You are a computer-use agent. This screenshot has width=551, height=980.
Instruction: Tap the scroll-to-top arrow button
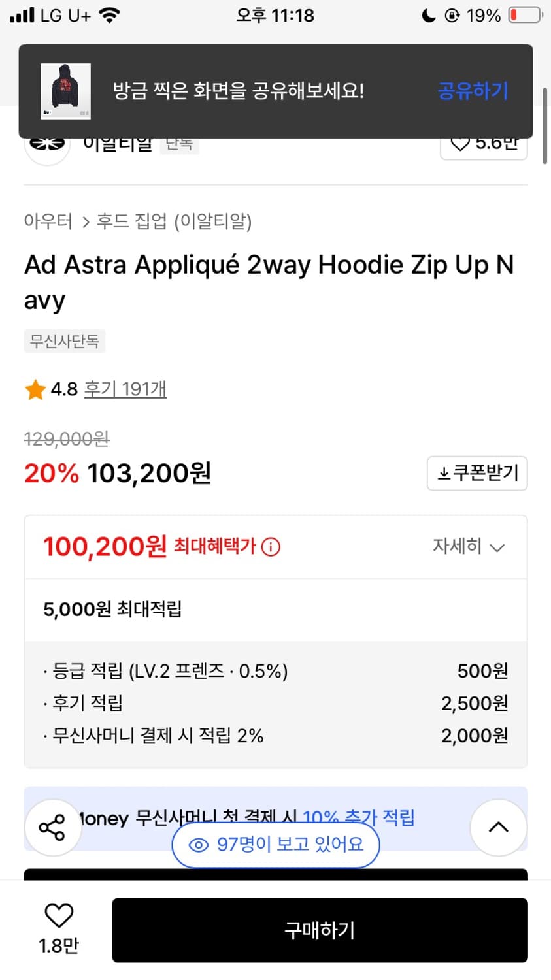498,827
